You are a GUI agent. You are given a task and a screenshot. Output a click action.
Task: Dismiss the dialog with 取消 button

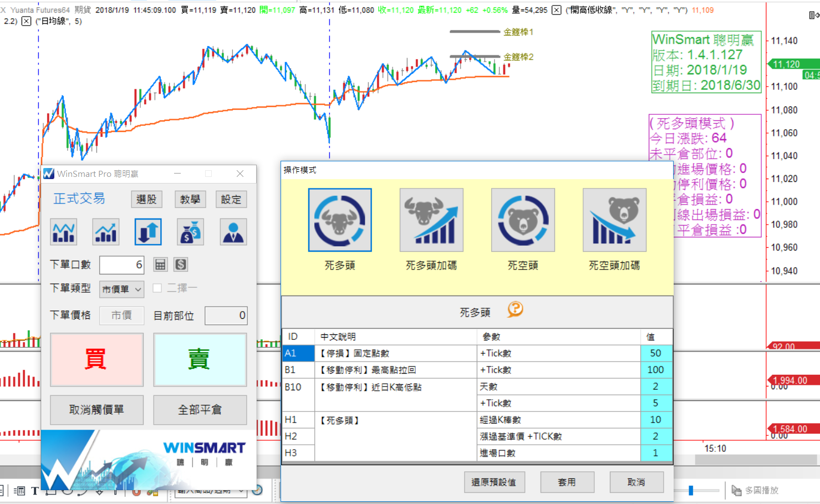tap(636, 482)
